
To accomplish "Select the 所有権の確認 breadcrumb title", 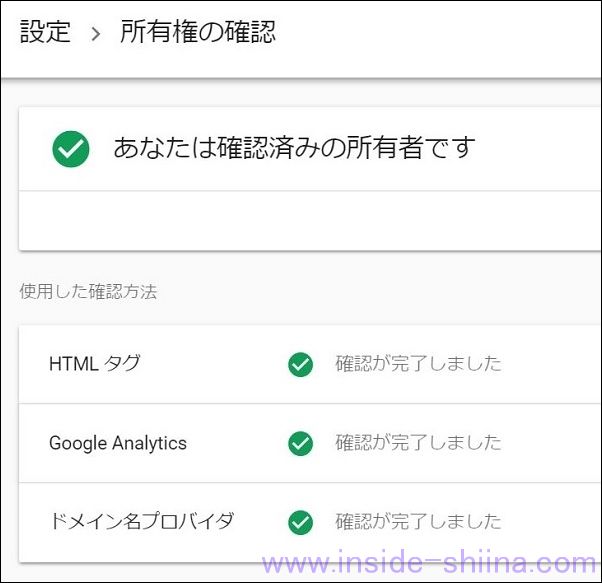I will 198,31.
